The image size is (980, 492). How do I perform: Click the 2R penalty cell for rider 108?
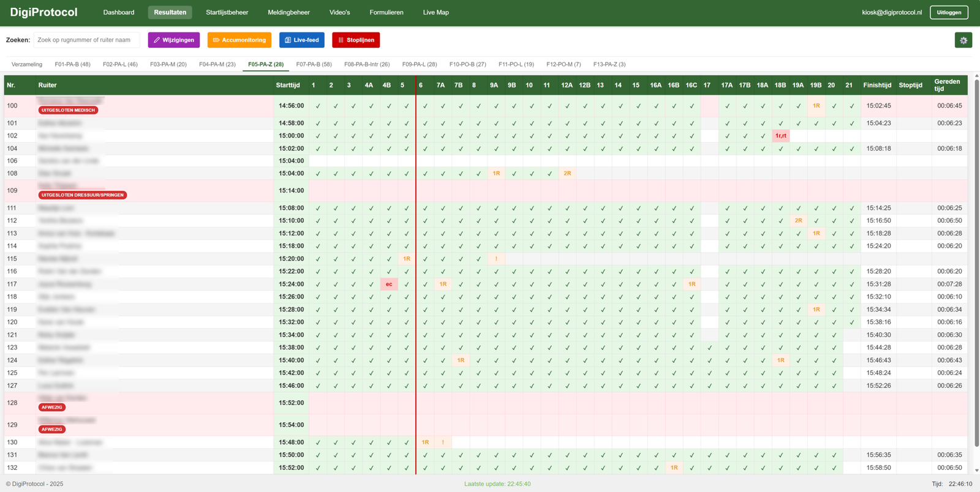coord(567,174)
